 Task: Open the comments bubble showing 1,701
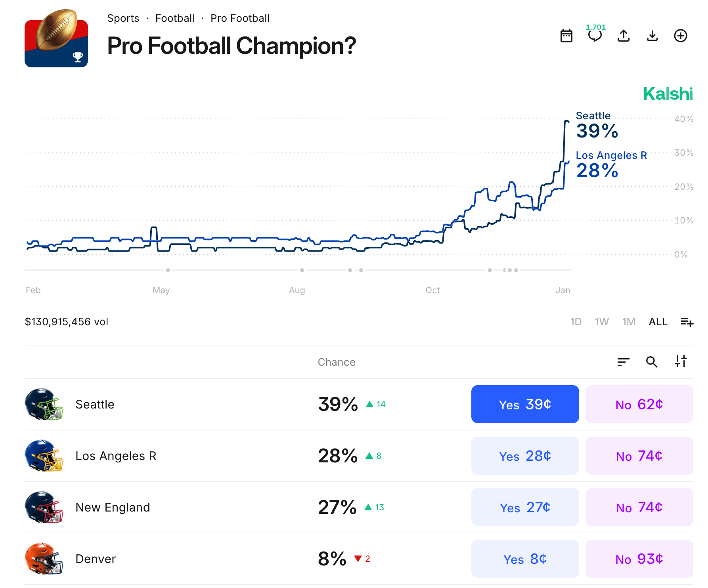(595, 36)
